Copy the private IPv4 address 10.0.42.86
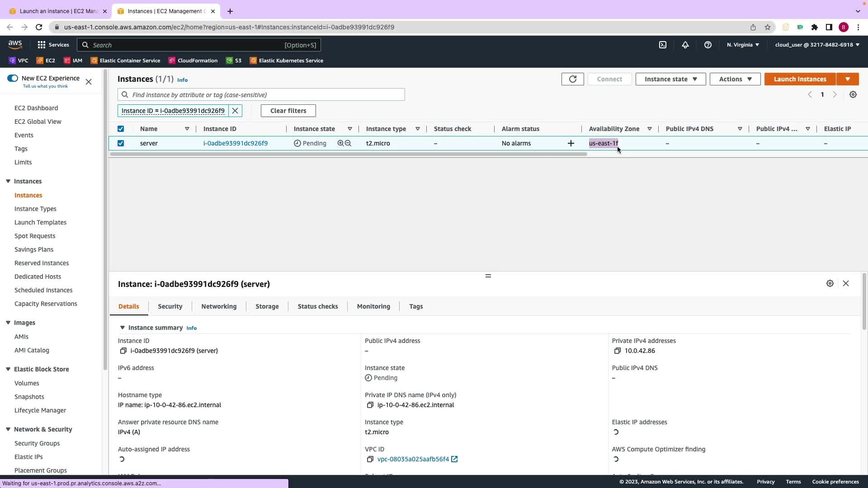This screenshot has height=488, width=868. (618, 351)
